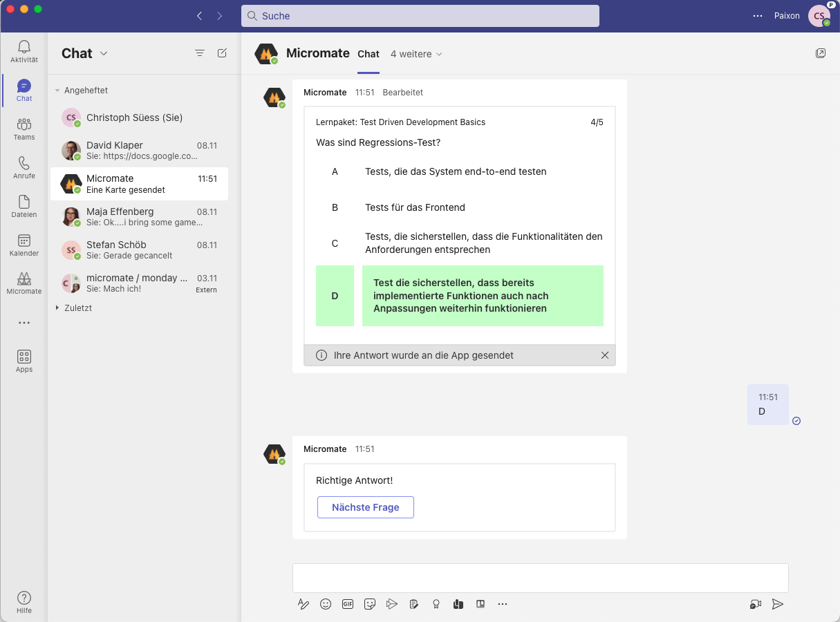Image resolution: width=840 pixels, height=622 pixels.
Task: Select answer A end-to-end tests
Action: pos(460,171)
